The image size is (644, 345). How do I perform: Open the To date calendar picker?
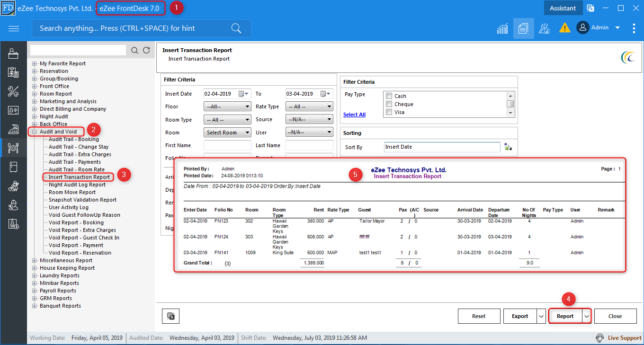click(x=326, y=94)
